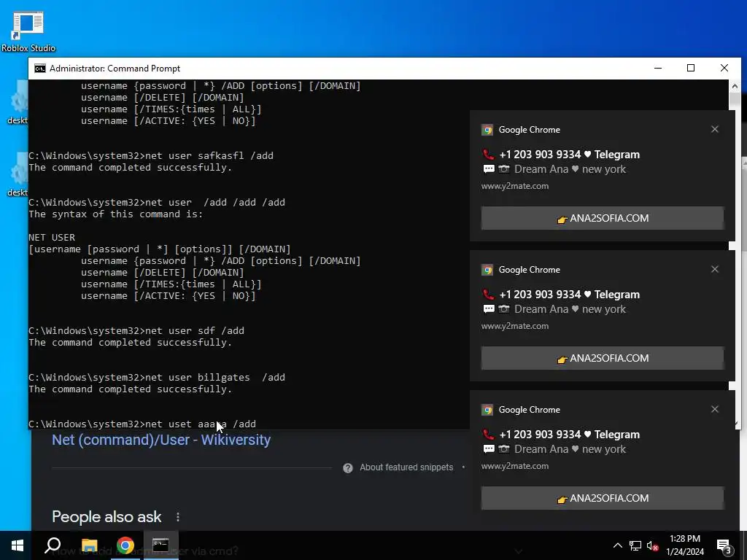Maximize the Command Prompt window
Screen dimensions: 747x560
pyautogui.click(x=691, y=68)
